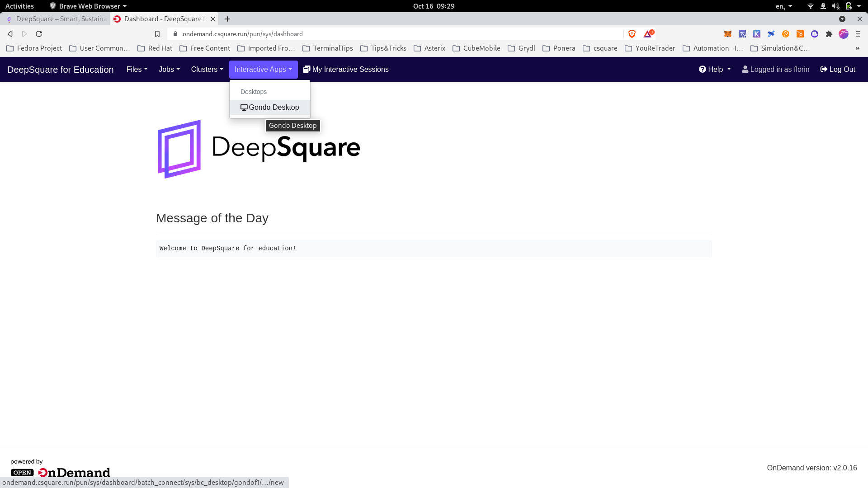Expand the Files dropdown menu
This screenshot has width=868, height=488.
pos(137,70)
